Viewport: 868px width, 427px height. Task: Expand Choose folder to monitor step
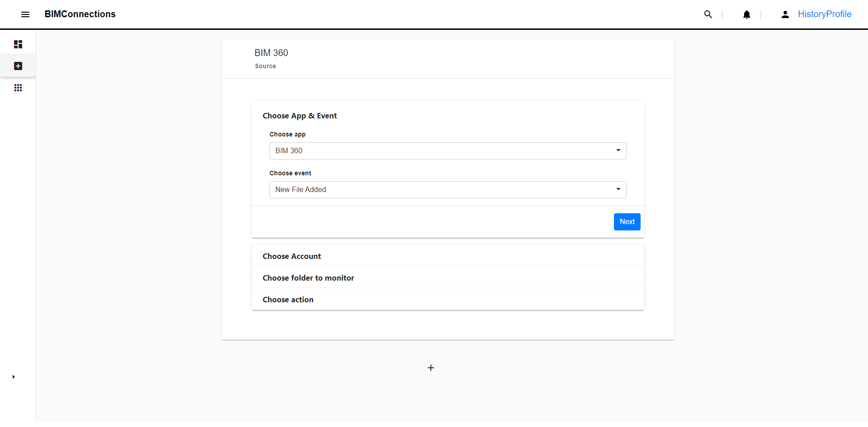pos(308,278)
